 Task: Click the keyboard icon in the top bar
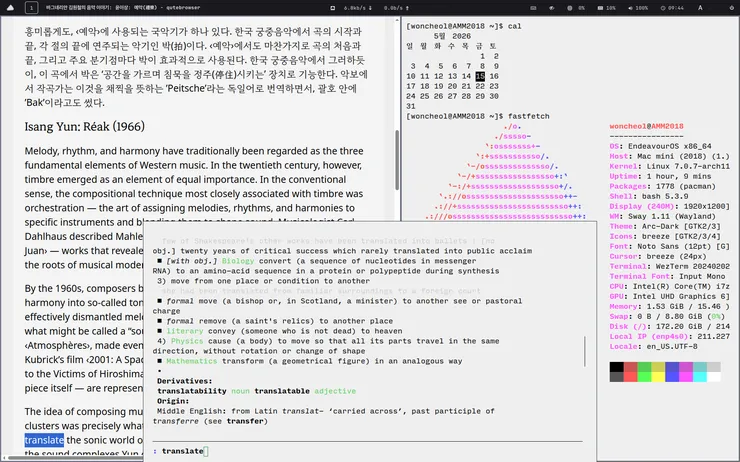coord(533,8)
